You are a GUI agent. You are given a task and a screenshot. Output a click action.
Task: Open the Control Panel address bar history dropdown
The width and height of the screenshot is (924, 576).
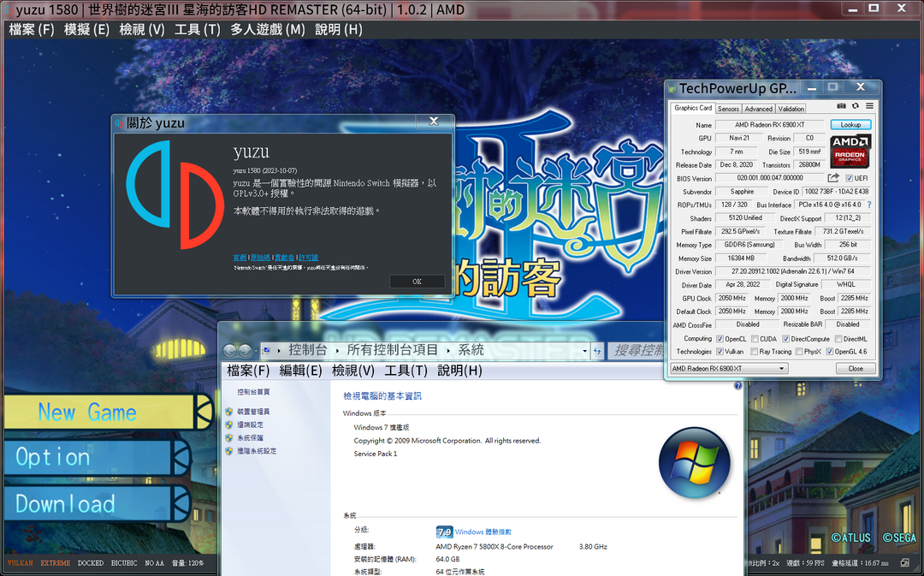pyautogui.click(x=584, y=351)
